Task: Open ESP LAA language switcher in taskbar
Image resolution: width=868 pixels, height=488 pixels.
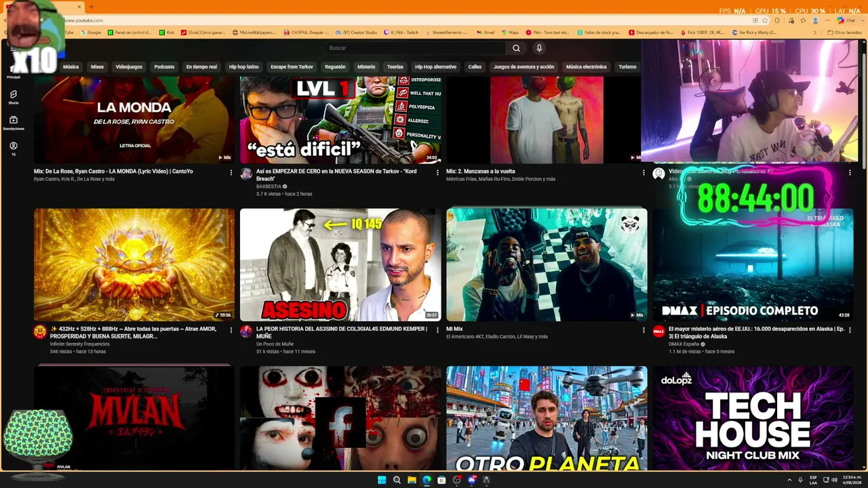Action: tap(813, 480)
